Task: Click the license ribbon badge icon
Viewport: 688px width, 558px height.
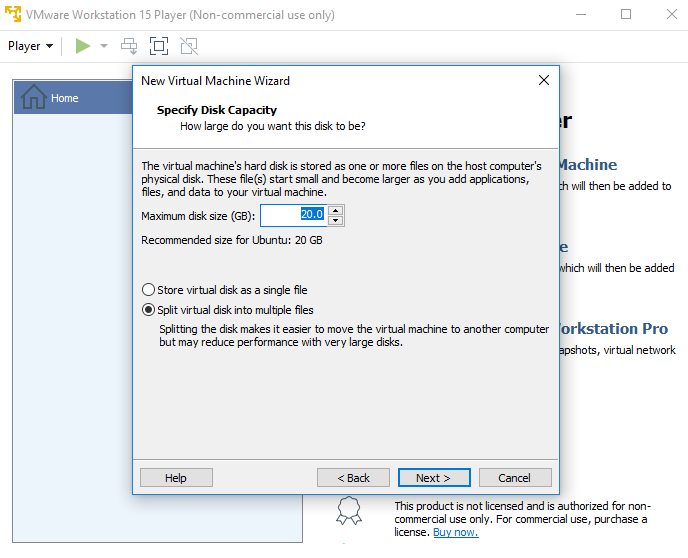Action: click(348, 510)
